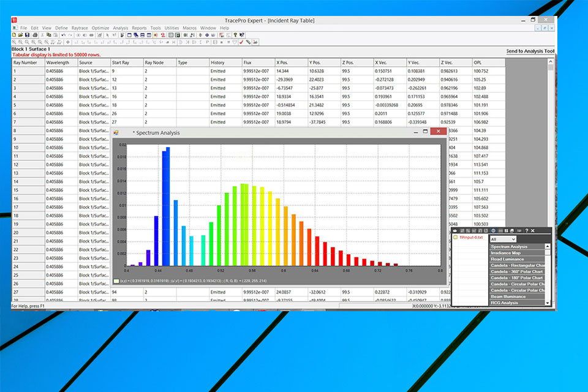Toggle the TPinput-0.txt checkbox

(456, 238)
